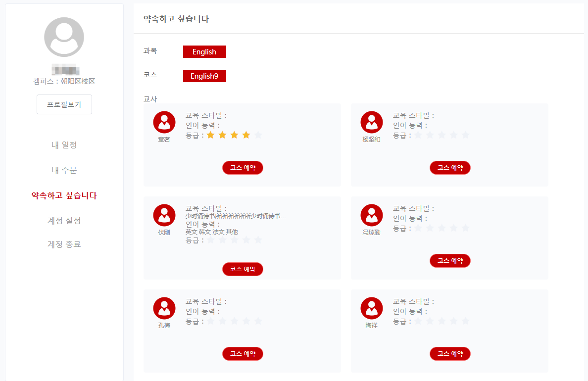
Task: Select teacher 章茗's red avatar icon
Action: pos(164,122)
